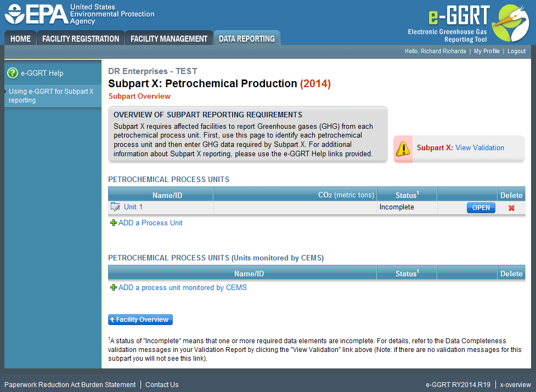Open e-GGRT Help sidebar link

point(42,73)
